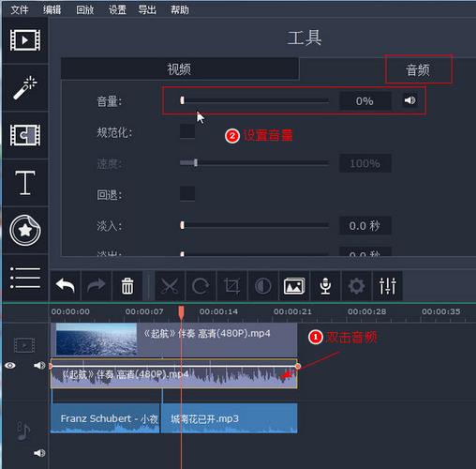Select the 《起航》 audio waveform clip
Viewport: 476px width, 469px height.
point(173,374)
